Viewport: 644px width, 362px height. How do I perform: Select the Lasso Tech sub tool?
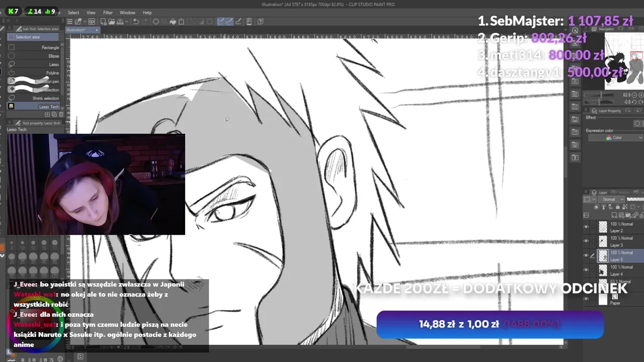point(34,107)
